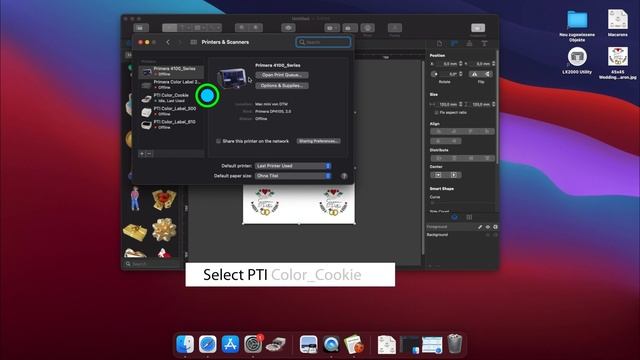The width and height of the screenshot is (640, 360).
Task: Select the right wedding image on canvas
Action: pyautogui.click(x=333, y=202)
